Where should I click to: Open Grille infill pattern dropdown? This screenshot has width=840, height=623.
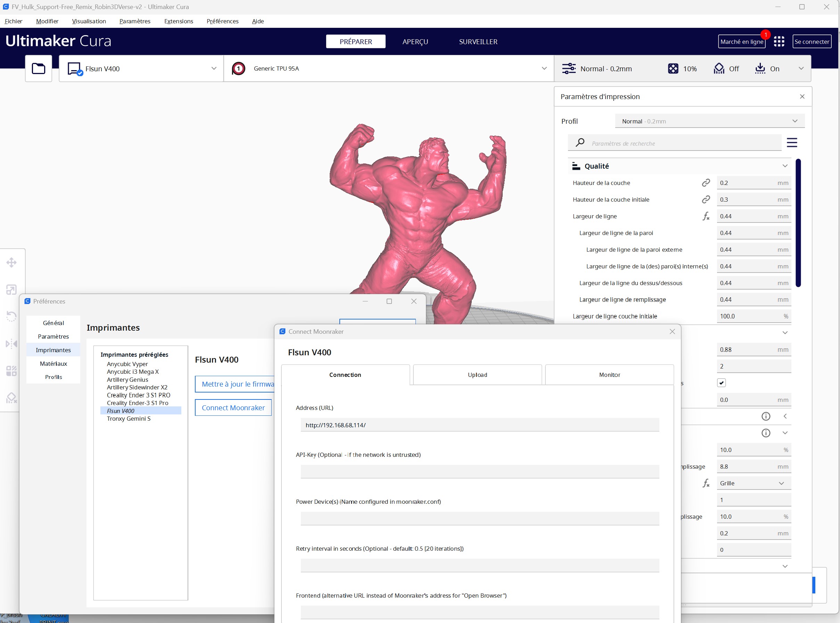tap(754, 483)
